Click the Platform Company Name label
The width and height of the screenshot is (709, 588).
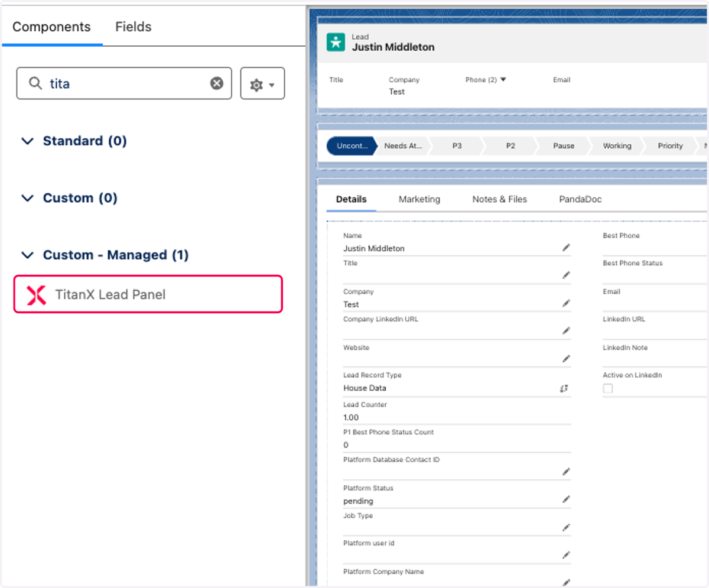(x=383, y=571)
